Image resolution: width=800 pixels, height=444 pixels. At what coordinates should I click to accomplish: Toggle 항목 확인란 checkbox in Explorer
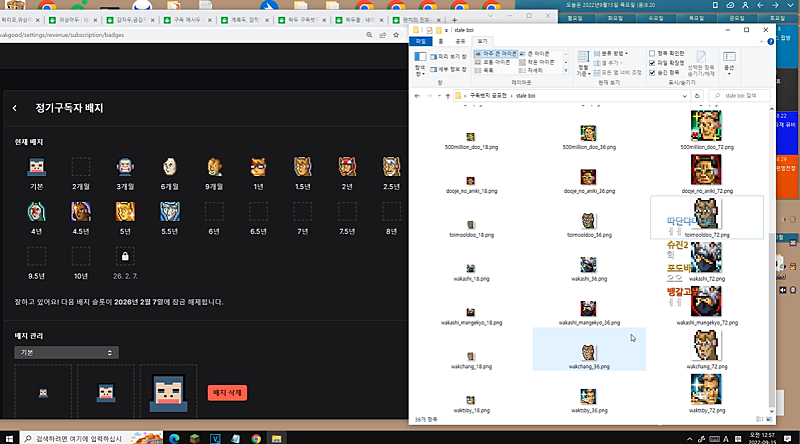(652, 53)
